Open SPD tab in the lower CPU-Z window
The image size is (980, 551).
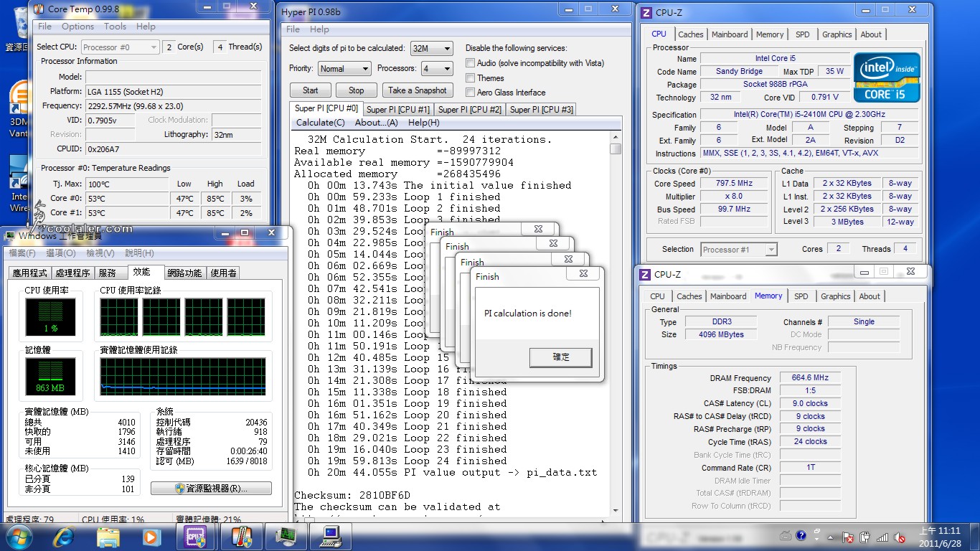[801, 296]
